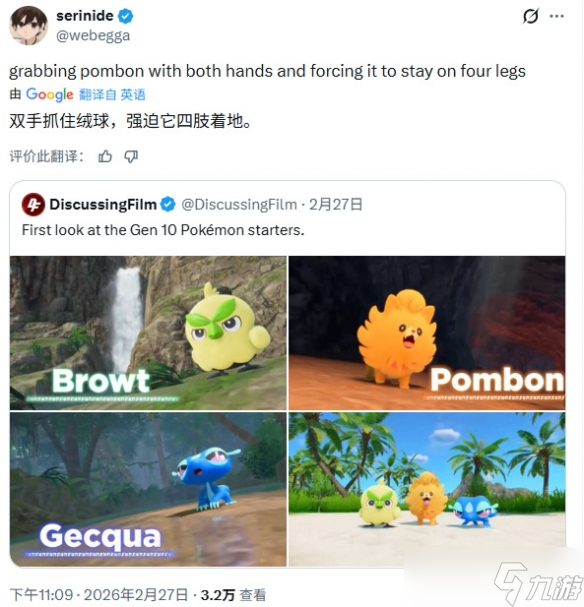The width and height of the screenshot is (584, 607).
Task: Open the quoted tweet text about Gen 10
Action: pos(163,230)
